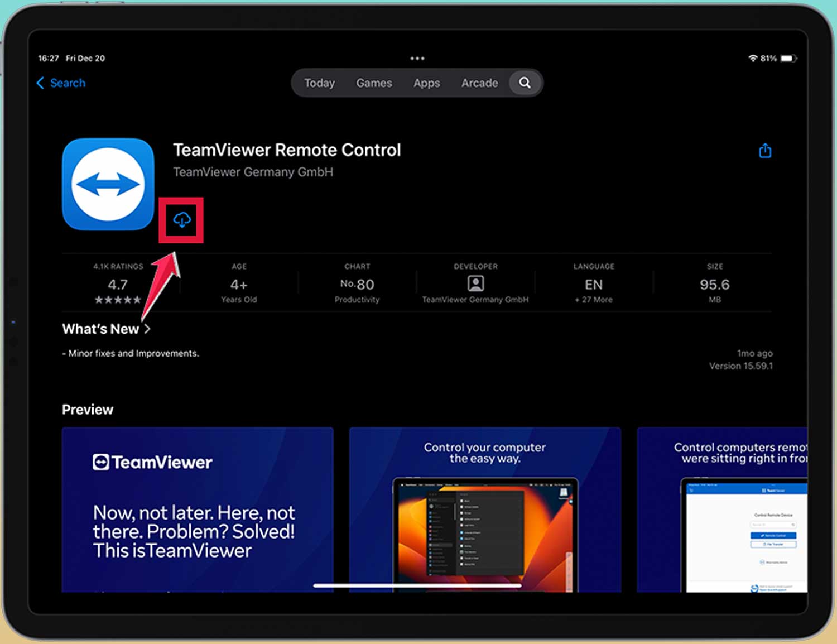
Task: Tap the multitasking ellipsis at top center
Action: (x=417, y=58)
